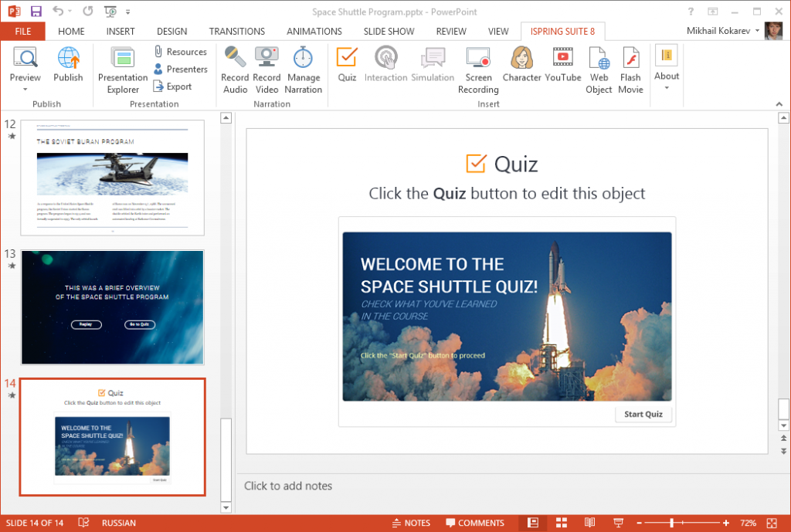Open the Presenters option
Image resolution: width=791 pixels, height=532 pixels.
point(180,69)
